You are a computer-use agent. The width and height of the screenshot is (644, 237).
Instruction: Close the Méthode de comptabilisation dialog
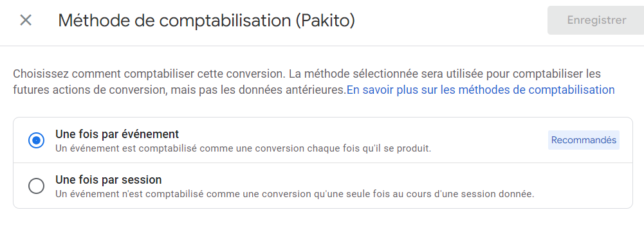[x=26, y=20]
